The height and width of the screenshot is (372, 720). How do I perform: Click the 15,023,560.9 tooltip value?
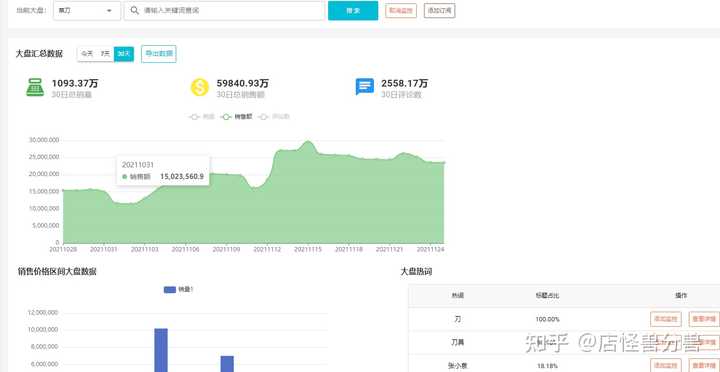point(181,176)
